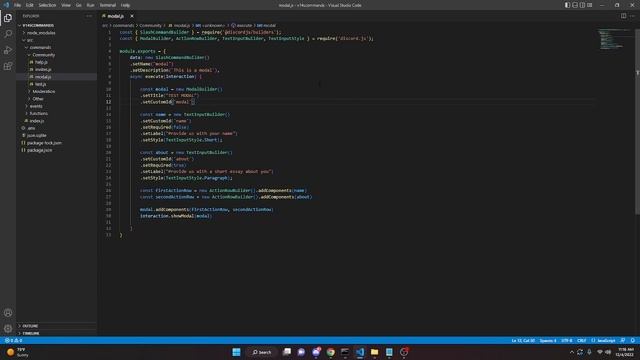The width and height of the screenshot is (640, 360).
Task: Click CRLF end of line setting
Action: (582, 340)
